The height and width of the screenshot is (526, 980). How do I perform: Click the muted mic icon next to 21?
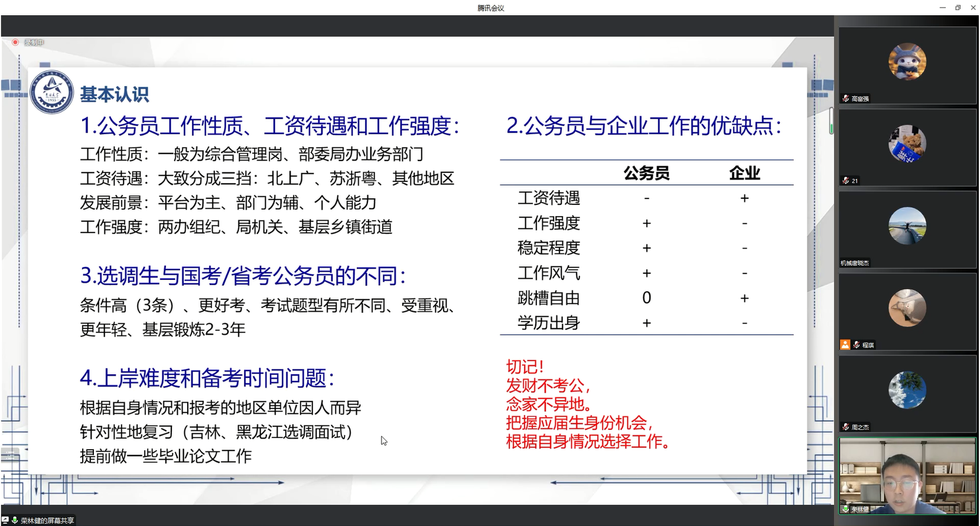pos(846,181)
